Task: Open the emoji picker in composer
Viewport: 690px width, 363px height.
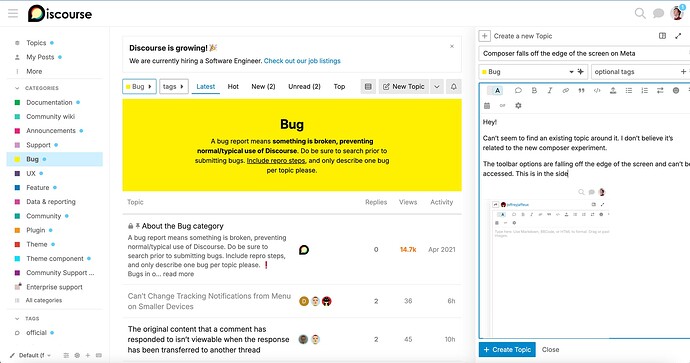Action: pos(676,91)
